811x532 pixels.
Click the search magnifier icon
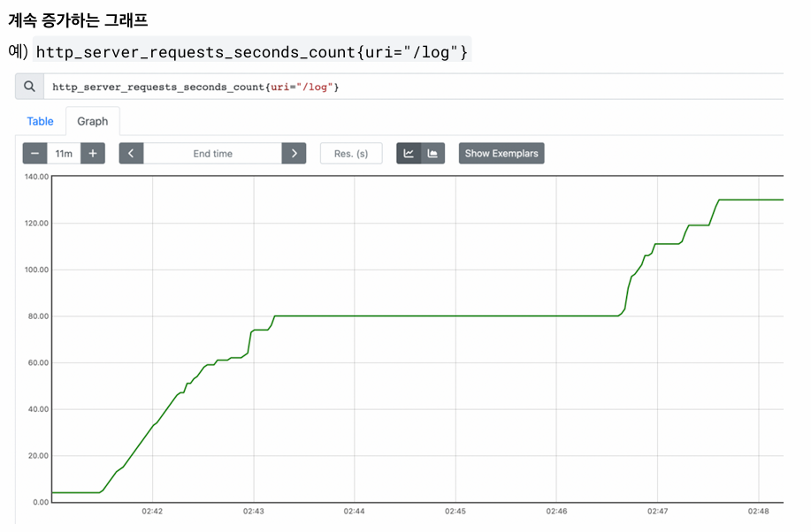pyautogui.click(x=29, y=87)
